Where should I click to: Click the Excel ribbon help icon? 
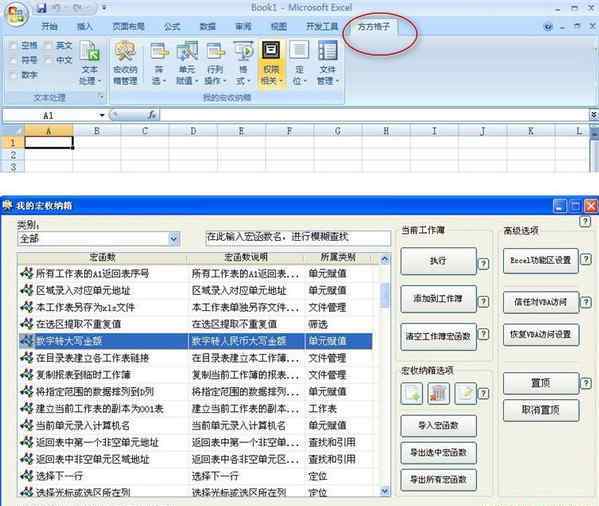(x=548, y=27)
